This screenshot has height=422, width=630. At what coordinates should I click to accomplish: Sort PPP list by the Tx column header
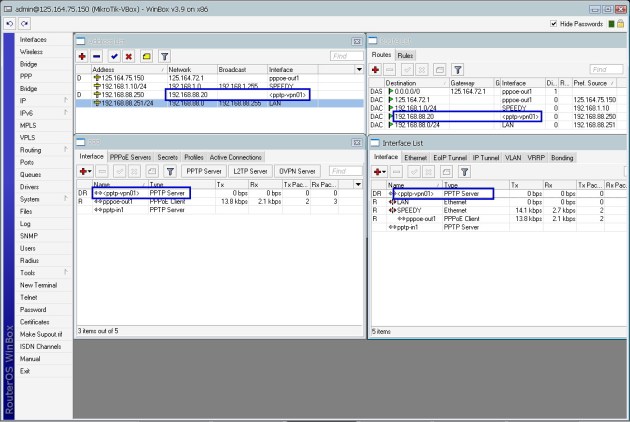pyautogui.click(x=231, y=184)
